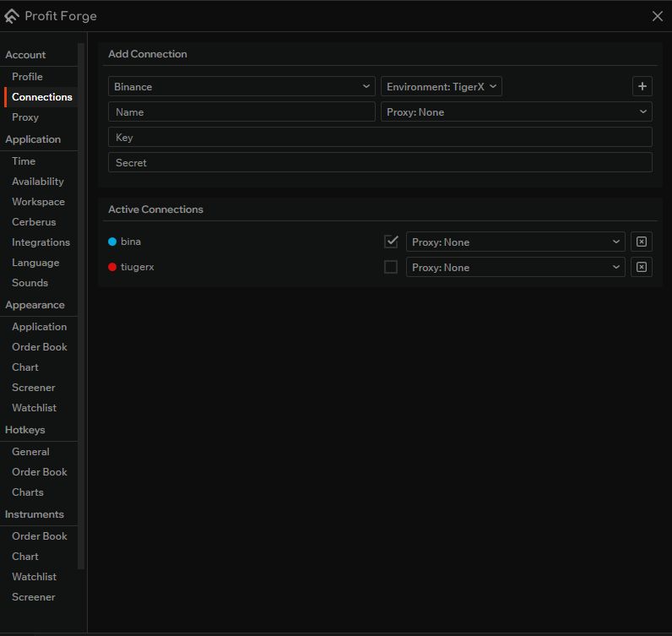Open the Environment: TigerX dropdown

(x=441, y=87)
